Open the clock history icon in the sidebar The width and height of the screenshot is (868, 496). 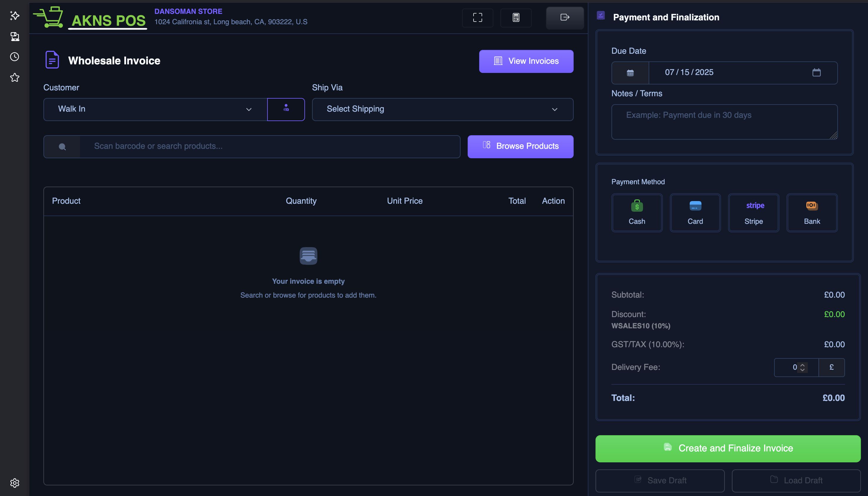(15, 57)
